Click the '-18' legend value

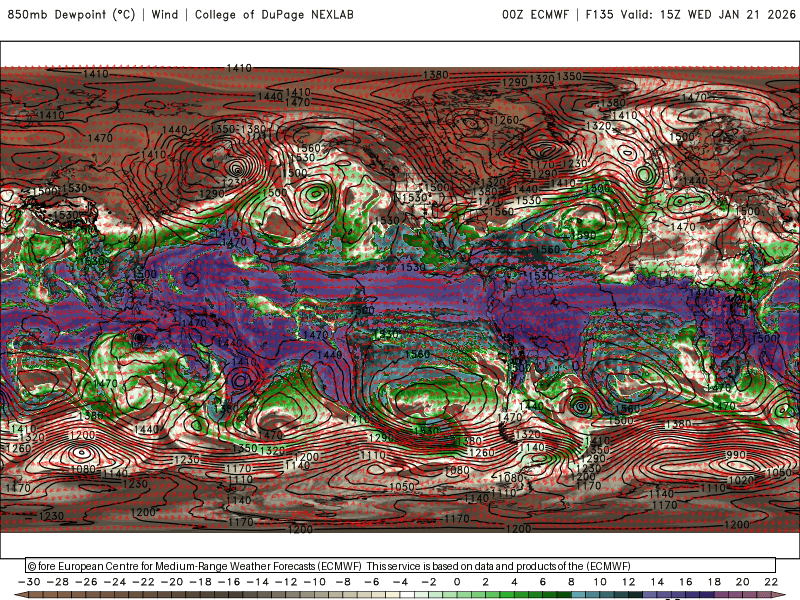(x=201, y=582)
